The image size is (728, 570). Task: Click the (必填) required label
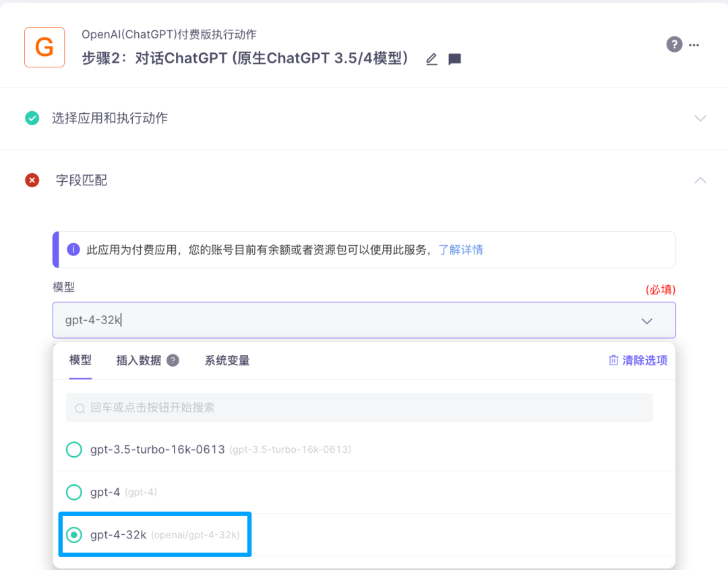(x=660, y=290)
